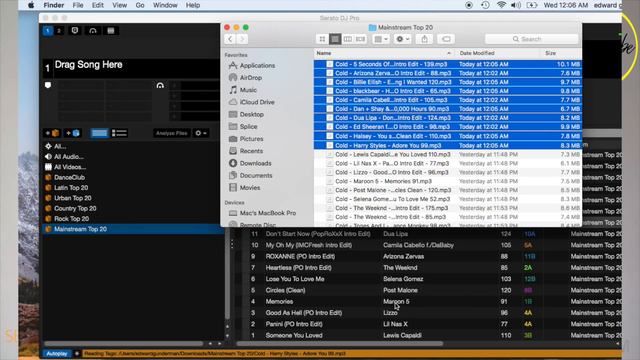Open iCloud Drive in Finder sidebar
Viewport: 640px width, 360px height.
[257, 102]
